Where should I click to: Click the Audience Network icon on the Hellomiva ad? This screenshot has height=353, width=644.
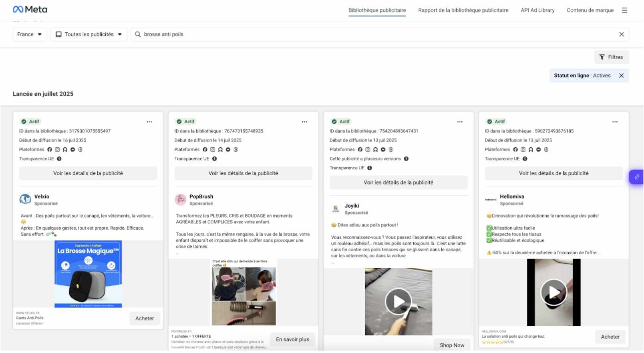click(x=531, y=150)
